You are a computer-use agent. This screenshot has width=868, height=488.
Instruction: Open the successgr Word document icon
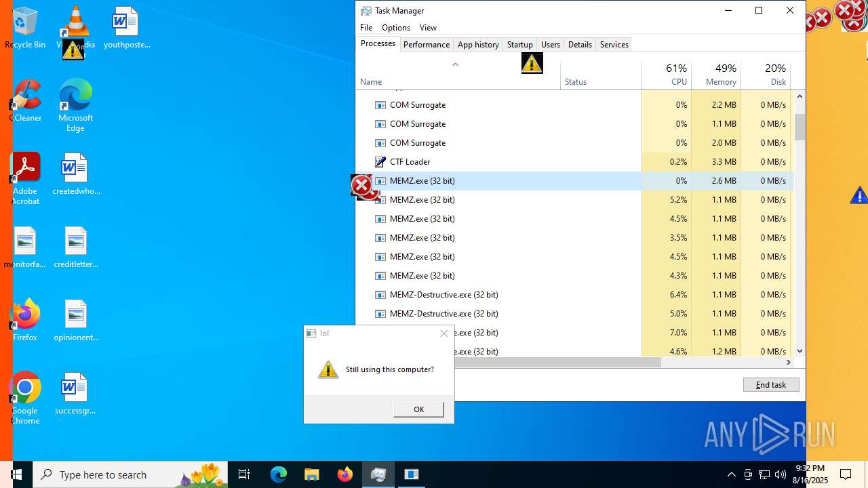tap(75, 393)
